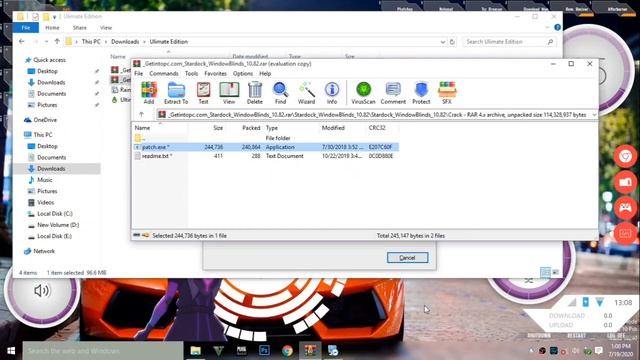Click the taskbar search box

[103, 351]
